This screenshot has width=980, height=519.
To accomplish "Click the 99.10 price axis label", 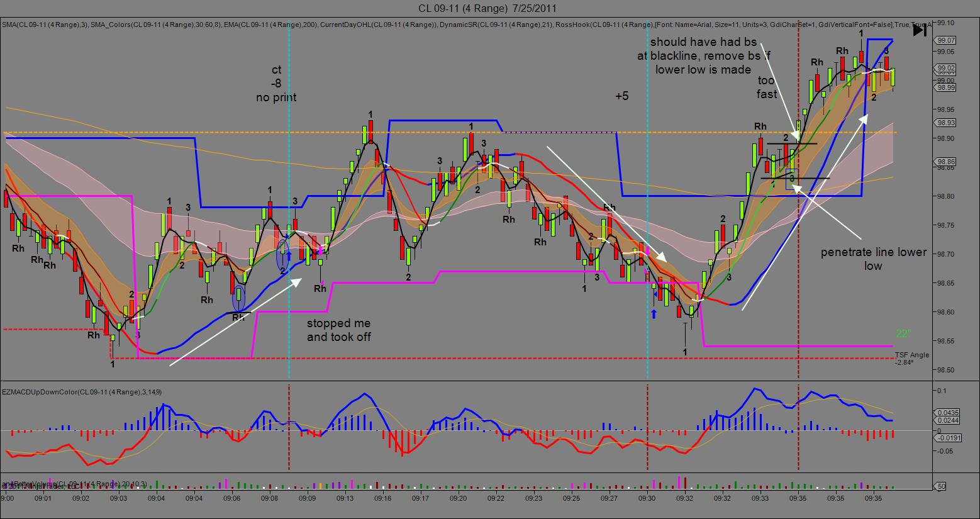I will [x=946, y=23].
